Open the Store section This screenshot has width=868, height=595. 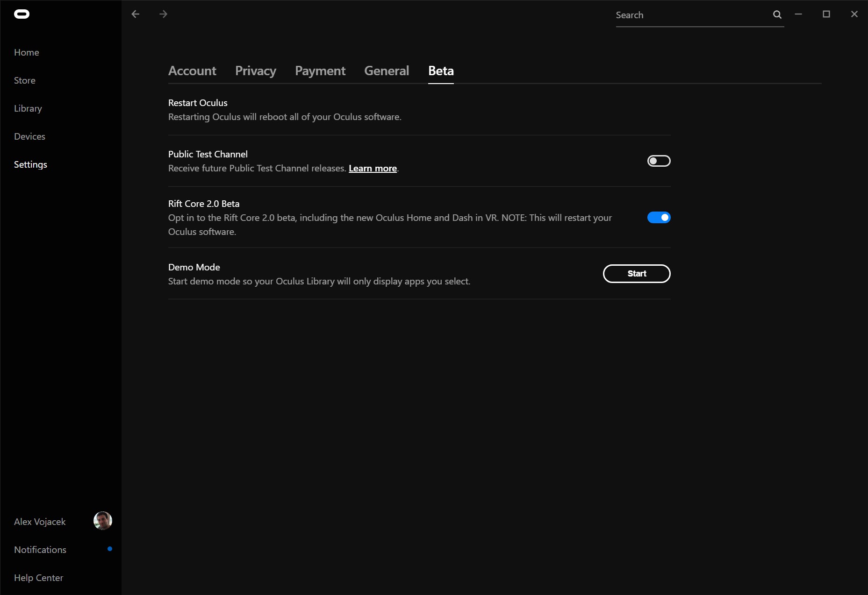point(25,80)
